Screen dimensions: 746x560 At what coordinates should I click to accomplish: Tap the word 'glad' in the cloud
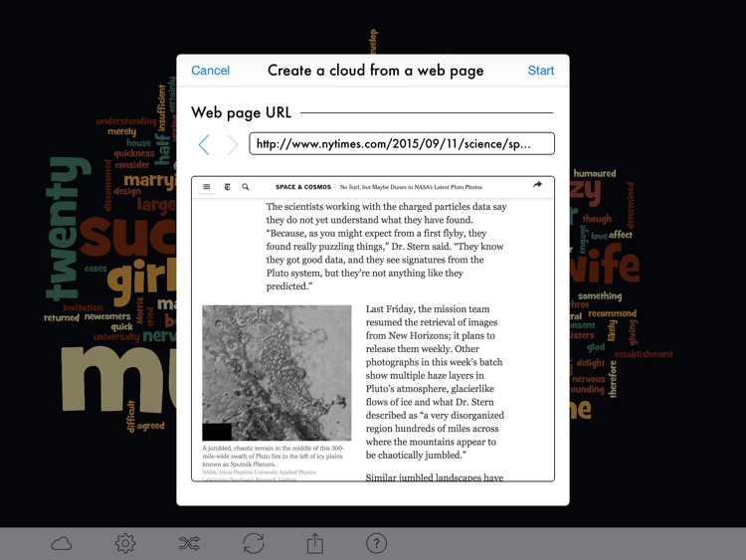596,347
